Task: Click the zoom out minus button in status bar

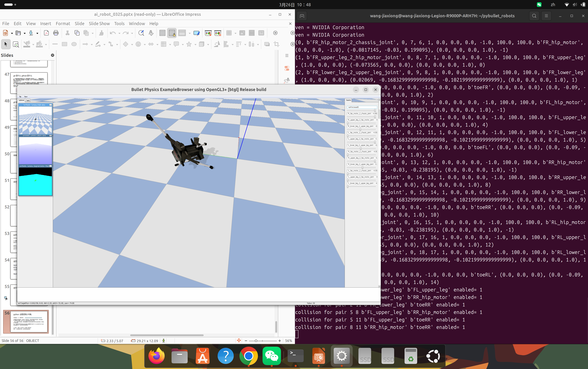Action: click(x=246, y=341)
